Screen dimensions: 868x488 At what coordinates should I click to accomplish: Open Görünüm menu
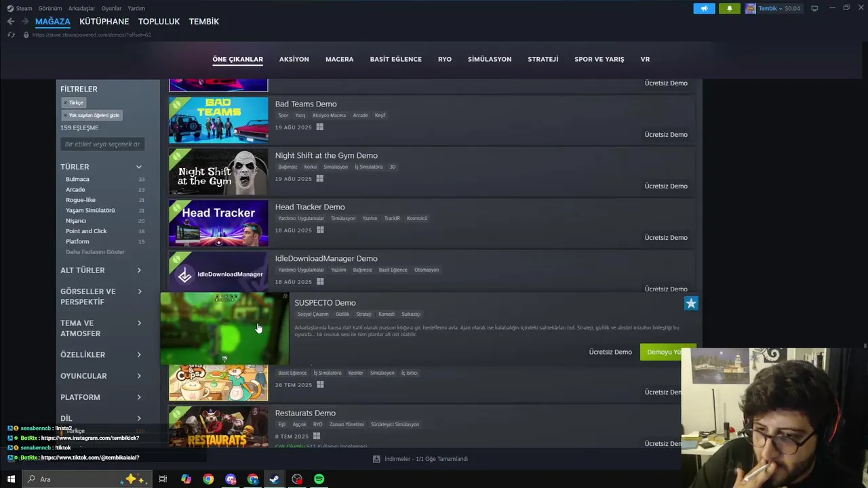(x=50, y=8)
